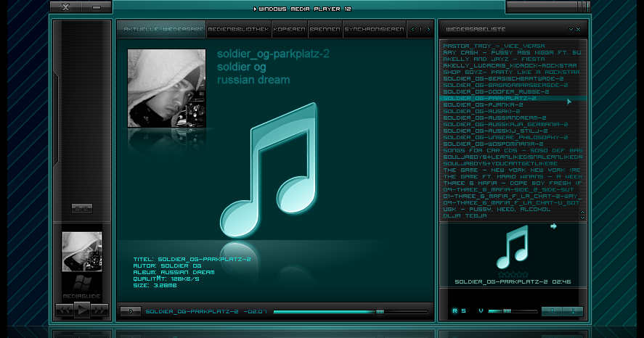Click the music note icon in playlist panel
The image size is (644, 338).
(512, 247)
